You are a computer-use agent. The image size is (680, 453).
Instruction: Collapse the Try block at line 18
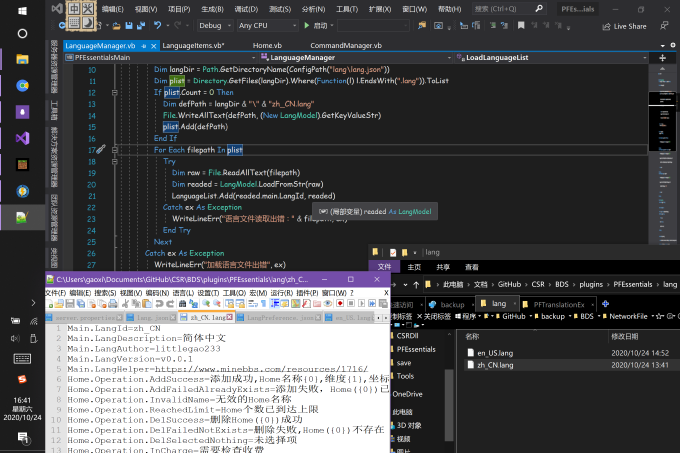coord(114,162)
